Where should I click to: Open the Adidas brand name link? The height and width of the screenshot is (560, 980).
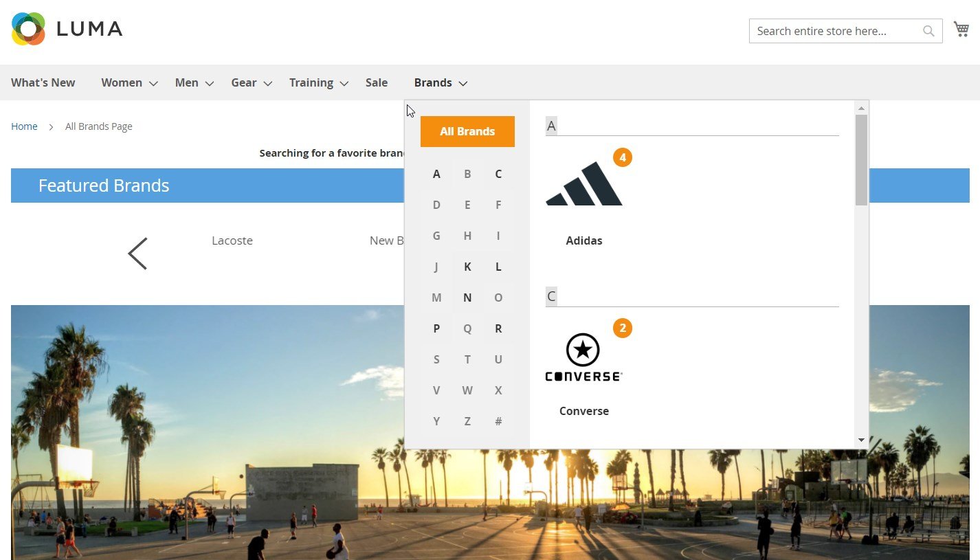click(x=584, y=240)
